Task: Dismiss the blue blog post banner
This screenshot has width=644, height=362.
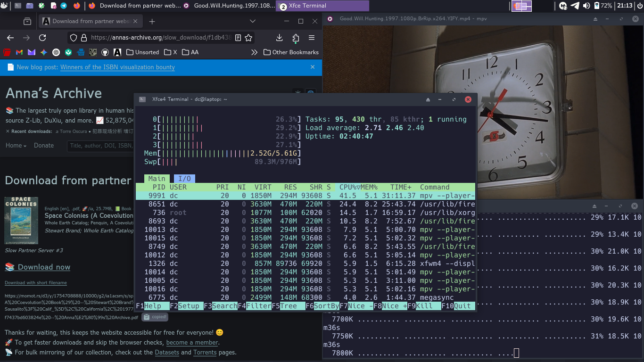Action: [313, 67]
